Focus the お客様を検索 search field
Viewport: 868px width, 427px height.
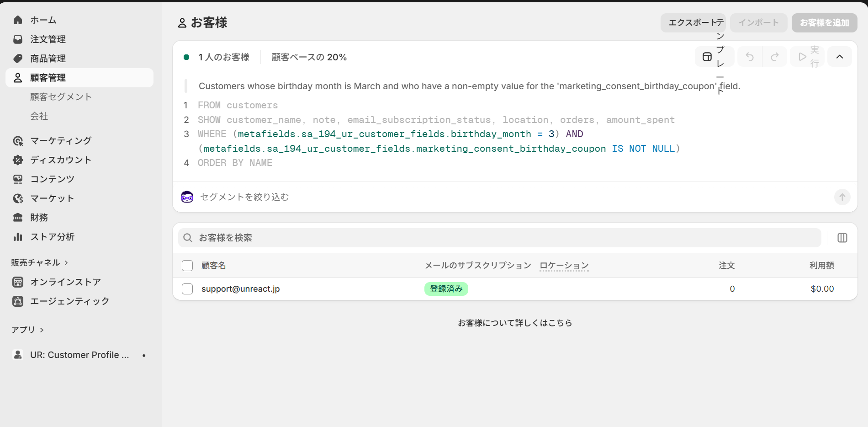click(500, 238)
